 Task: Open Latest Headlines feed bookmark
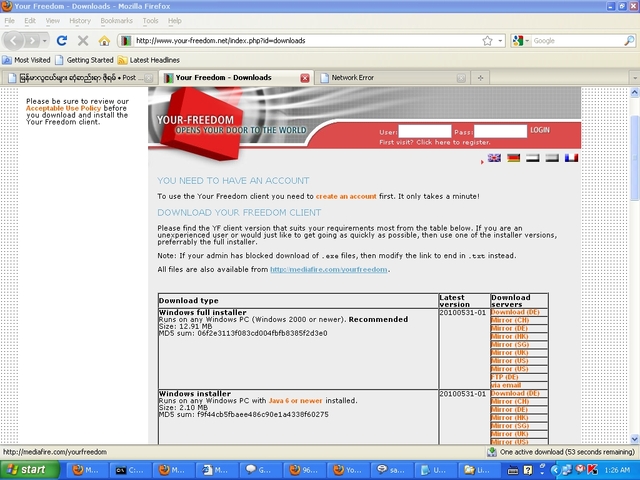[x=149, y=60]
